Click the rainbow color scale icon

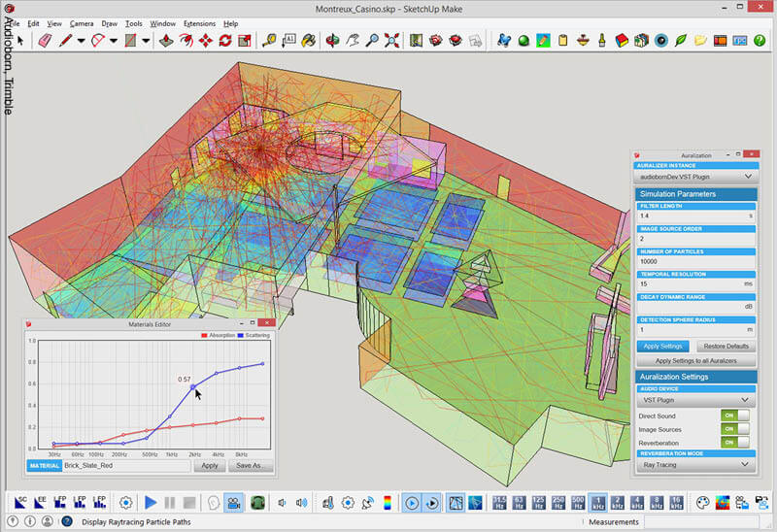(x=388, y=503)
